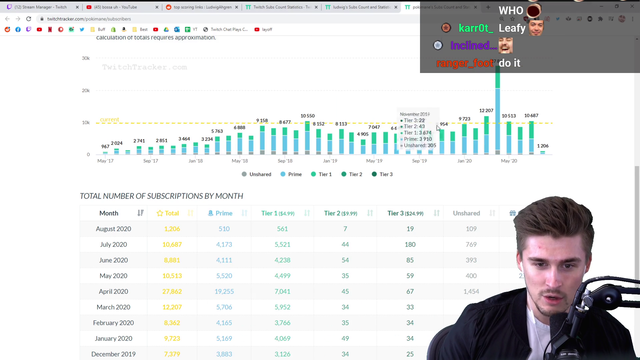This screenshot has width=640, height=360.
Task: Toggle Tier 3 series in chart legend
Action: (382, 174)
